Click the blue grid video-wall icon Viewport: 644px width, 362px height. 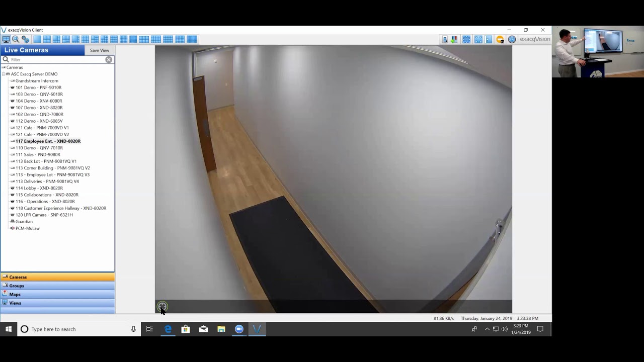coord(466,39)
